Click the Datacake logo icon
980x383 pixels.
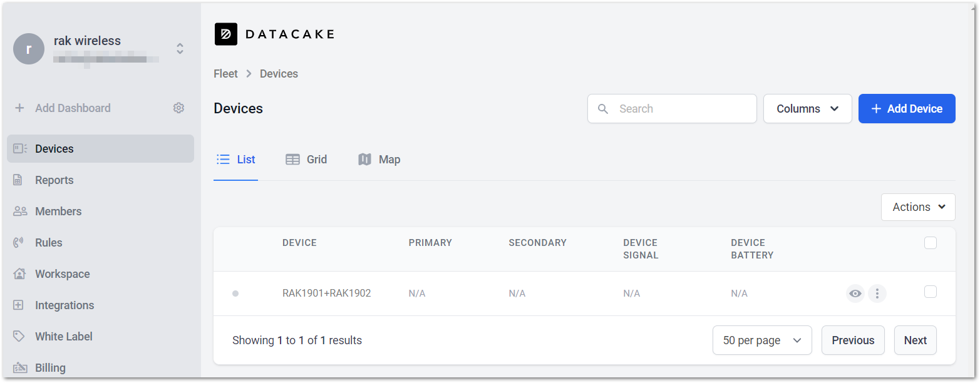[225, 34]
